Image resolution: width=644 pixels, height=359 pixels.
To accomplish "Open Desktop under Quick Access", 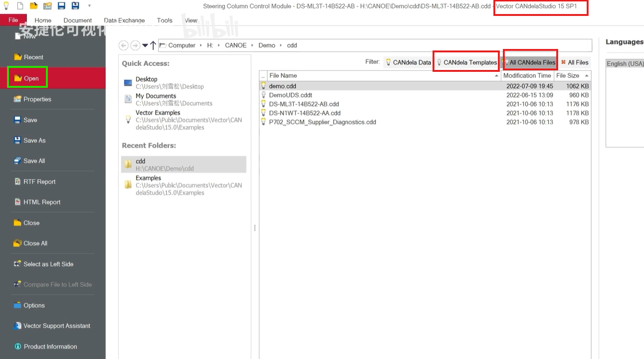I will click(184, 83).
